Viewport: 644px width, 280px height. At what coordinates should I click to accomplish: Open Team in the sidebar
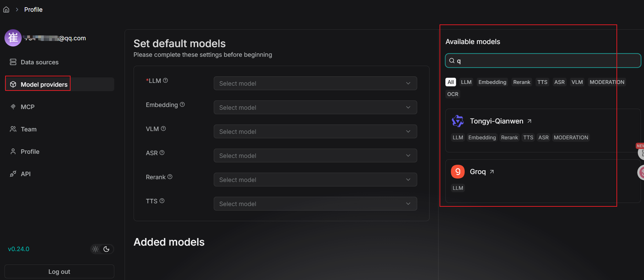pos(59,129)
